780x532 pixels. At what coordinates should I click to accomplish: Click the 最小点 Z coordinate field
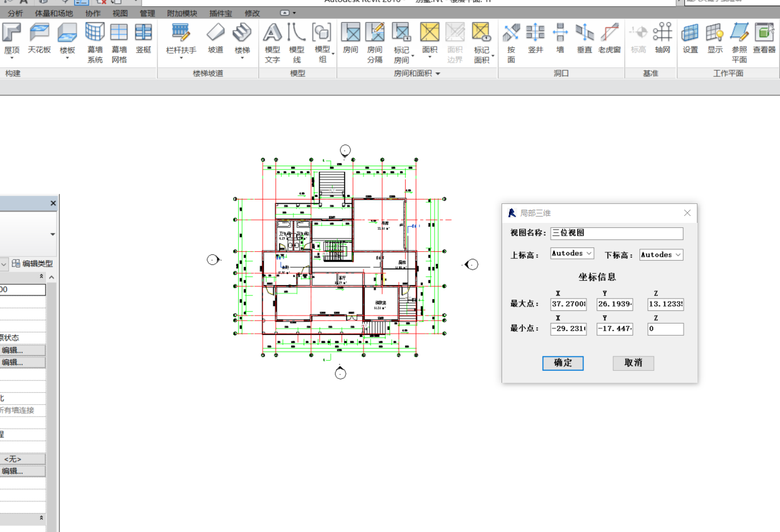665,329
